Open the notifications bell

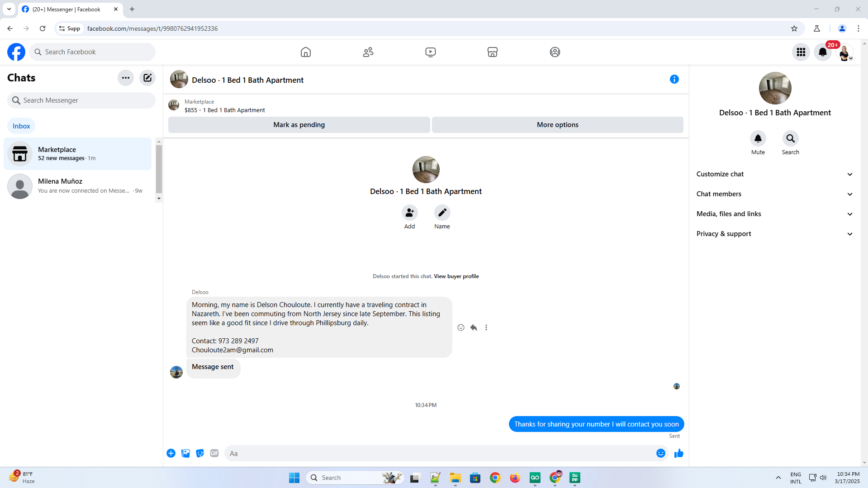(x=823, y=52)
